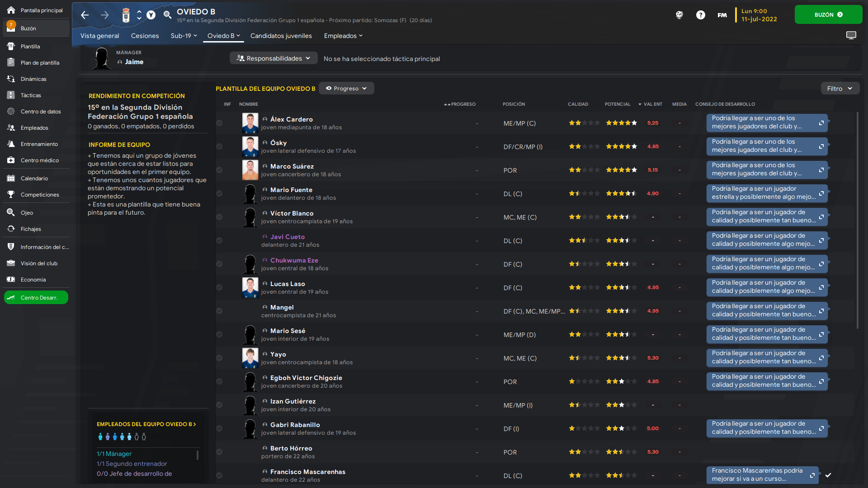Image resolution: width=868 pixels, height=488 pixels.
Task: Click the display monitor icon top right
Action: (851, 35)
